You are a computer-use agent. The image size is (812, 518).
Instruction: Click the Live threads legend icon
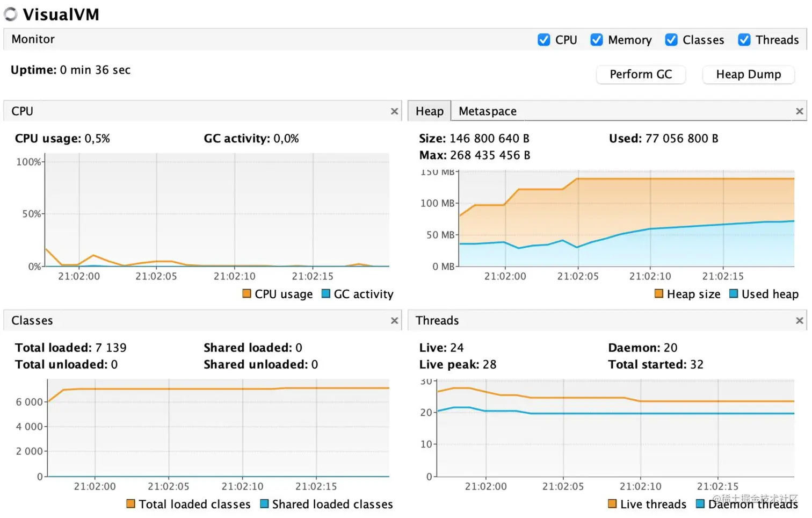(612, 504)
